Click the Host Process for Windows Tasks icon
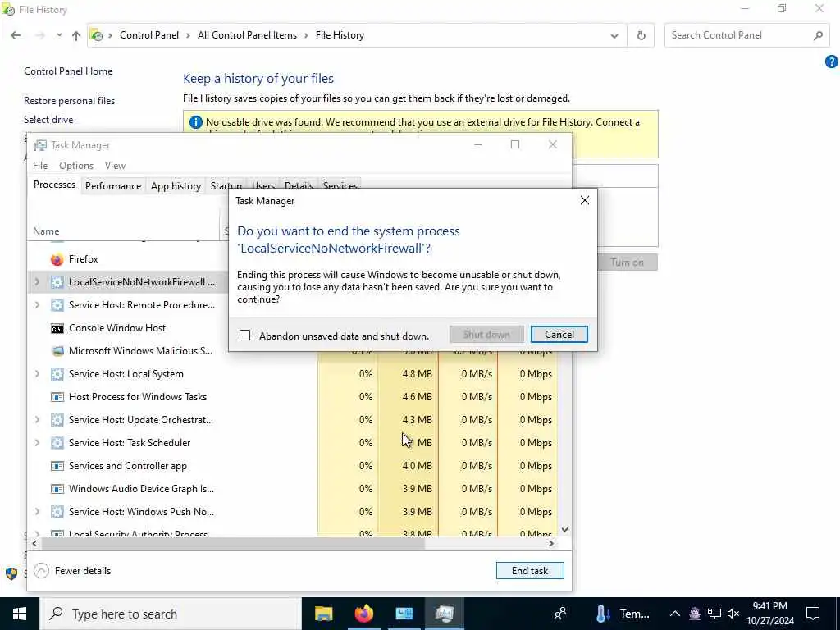This screenshot has width=840, height=630. pos(57,397)
